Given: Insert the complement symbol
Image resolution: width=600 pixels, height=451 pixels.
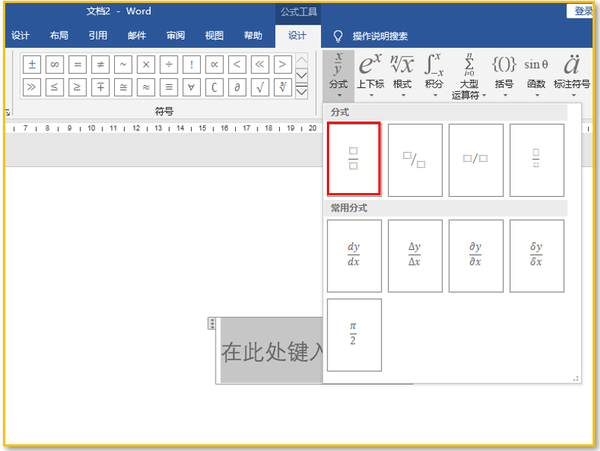Looking at the screenshot, I should [x=214, y=87].
